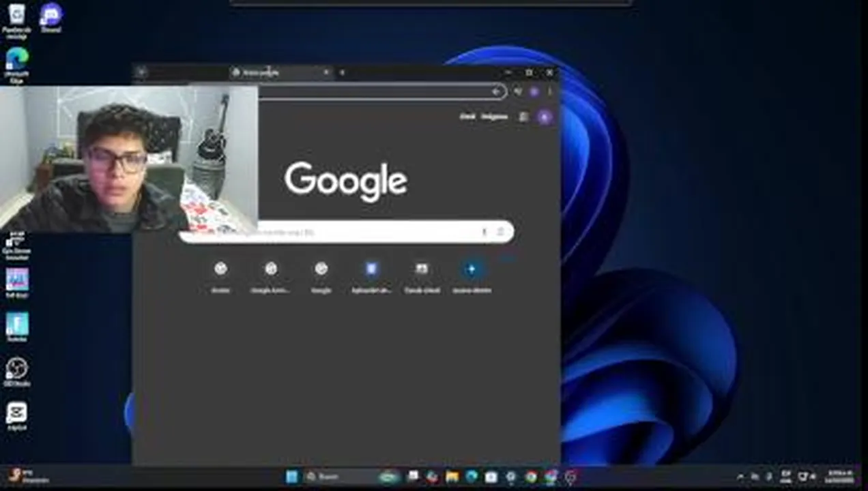Open Settings gear in the taskbar
The width and height of the screenshot is (868, 491).
[x=511, y=477]
